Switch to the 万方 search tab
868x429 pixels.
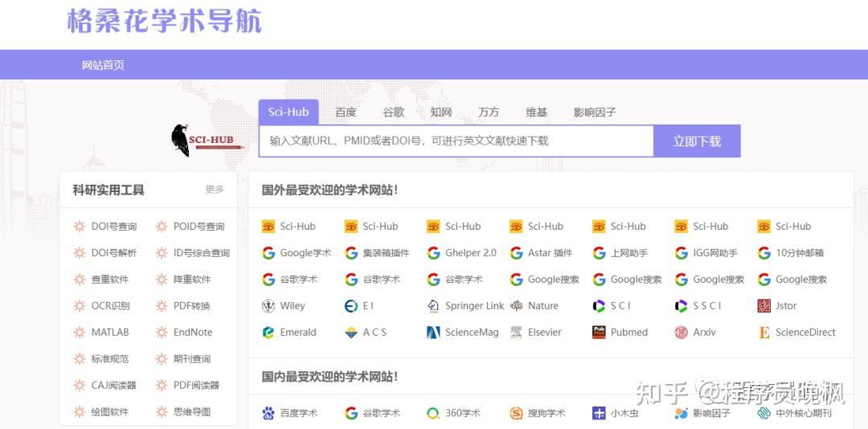tap(489, 112)
